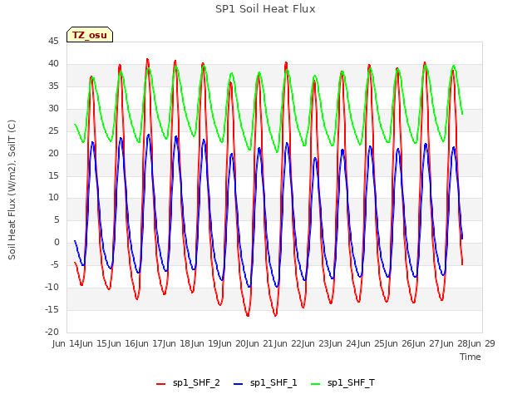Click the Jun 17 x-axis tick label
The image size is (532, 399).
coord(150,343)
